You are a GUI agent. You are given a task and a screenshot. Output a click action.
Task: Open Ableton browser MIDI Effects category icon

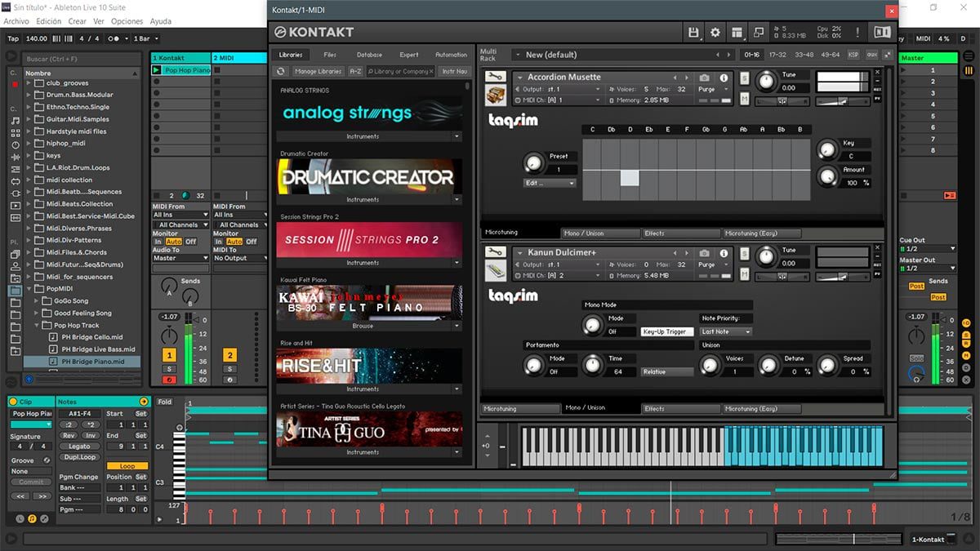click(16, 169)
